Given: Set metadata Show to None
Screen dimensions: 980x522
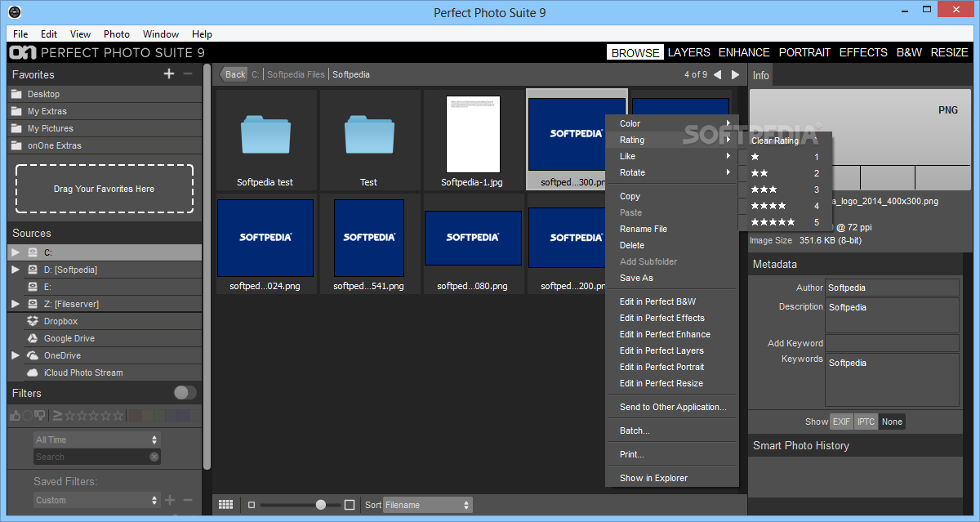Looking at the screenshot, I should [x=892, y=422].
